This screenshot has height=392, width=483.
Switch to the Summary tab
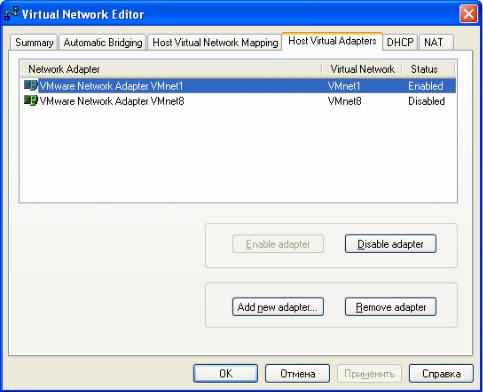coord(34,43)
